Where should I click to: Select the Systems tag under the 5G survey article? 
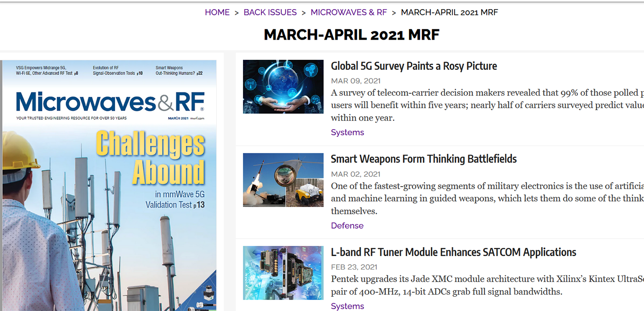347,133
